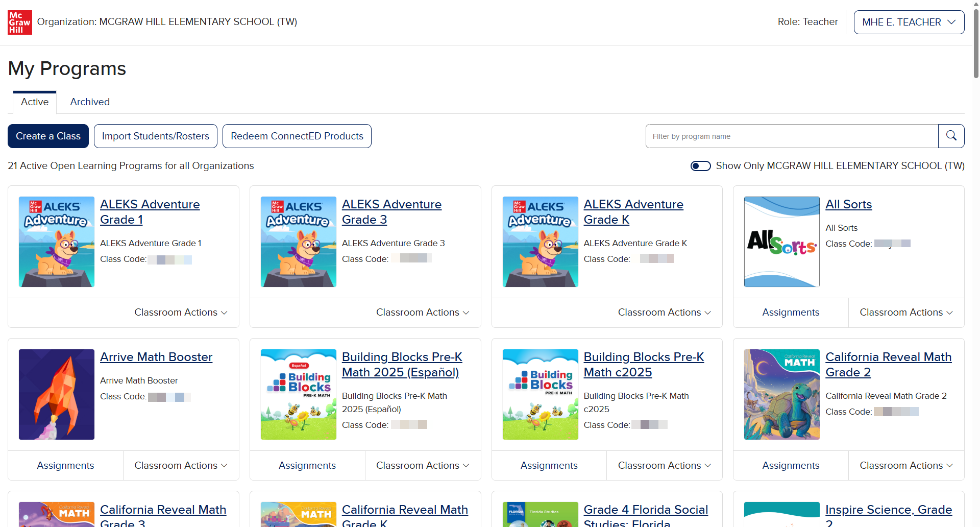The height and width of the screenshot is (527, 980).
Task: Expand Classroom Actions for All Sorts
Action: tap(906, 313)
